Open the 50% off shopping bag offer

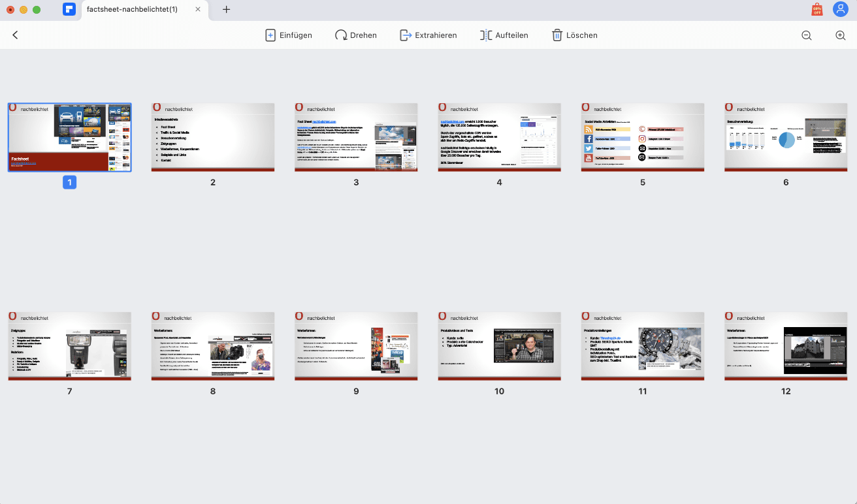(x=817, y=9)
